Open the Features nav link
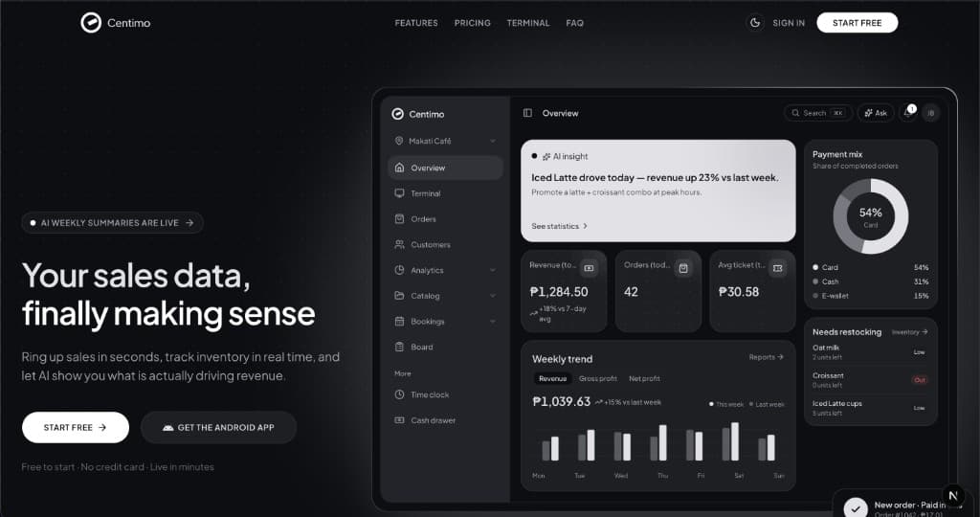 [416, 23]
